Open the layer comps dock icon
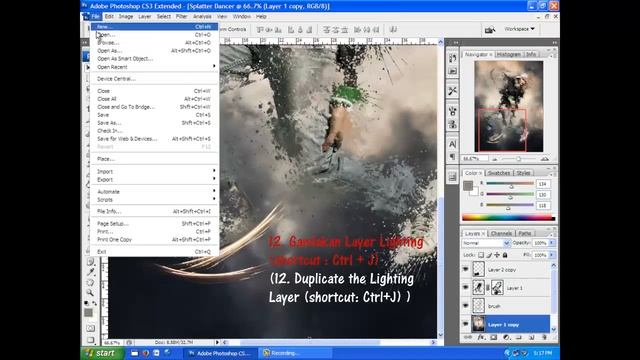Image resolution: width=640 pixels, height=360 pixels. (452, 177)
